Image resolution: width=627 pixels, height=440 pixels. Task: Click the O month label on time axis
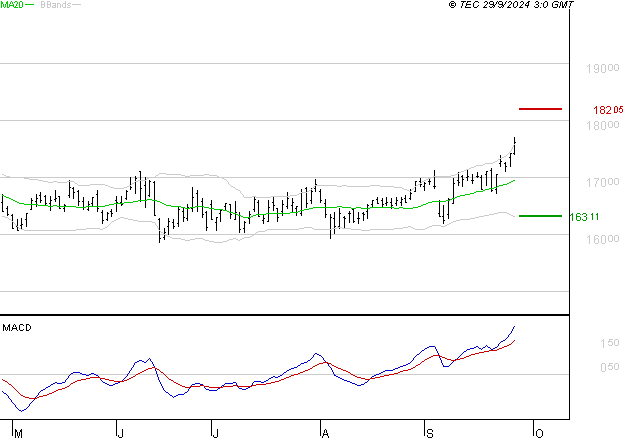coord(539,434)
